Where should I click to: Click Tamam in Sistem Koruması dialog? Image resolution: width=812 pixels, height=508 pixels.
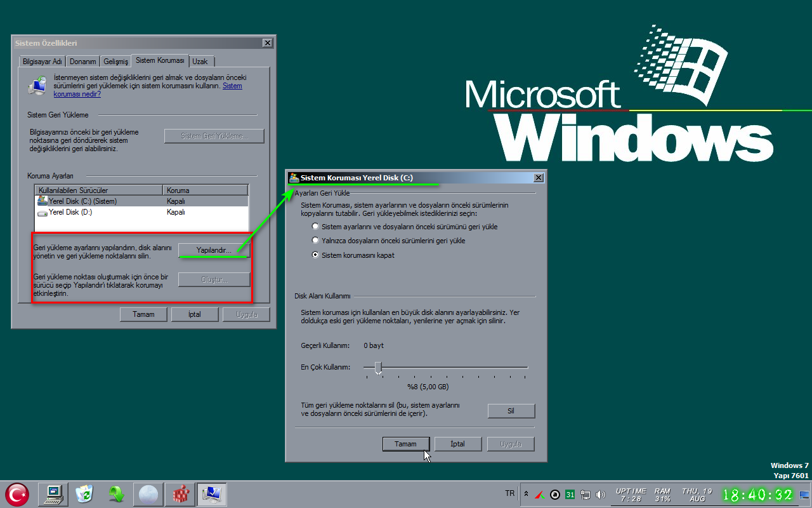tap(406, 444)
